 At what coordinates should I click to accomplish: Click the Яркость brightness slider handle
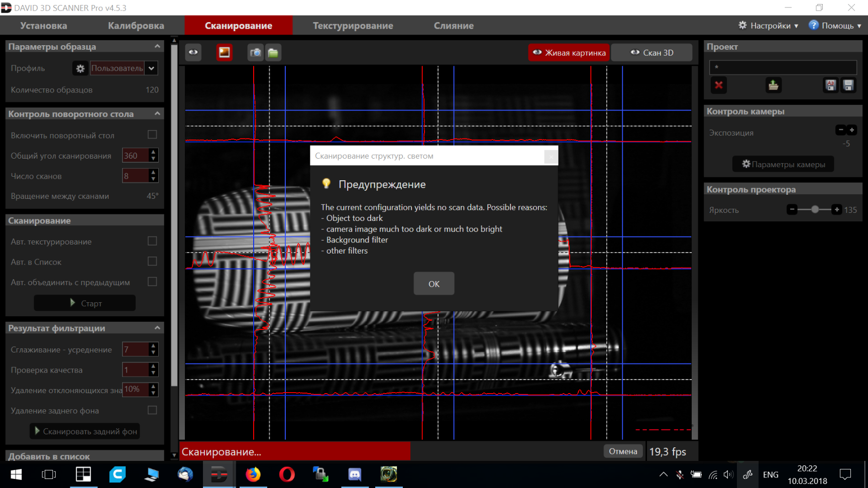pos(815,210)
